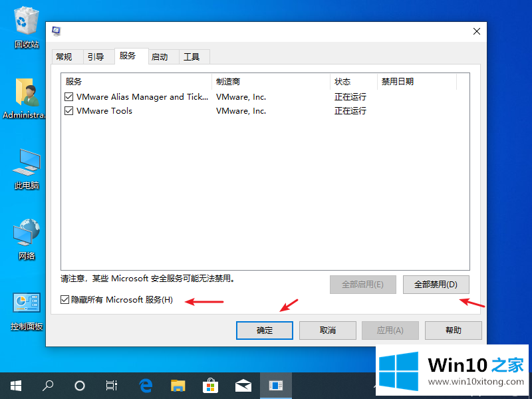The width and height of the screenshot is (532, 399).
Task: Click the 确定 button
Action: pos(265,331)
